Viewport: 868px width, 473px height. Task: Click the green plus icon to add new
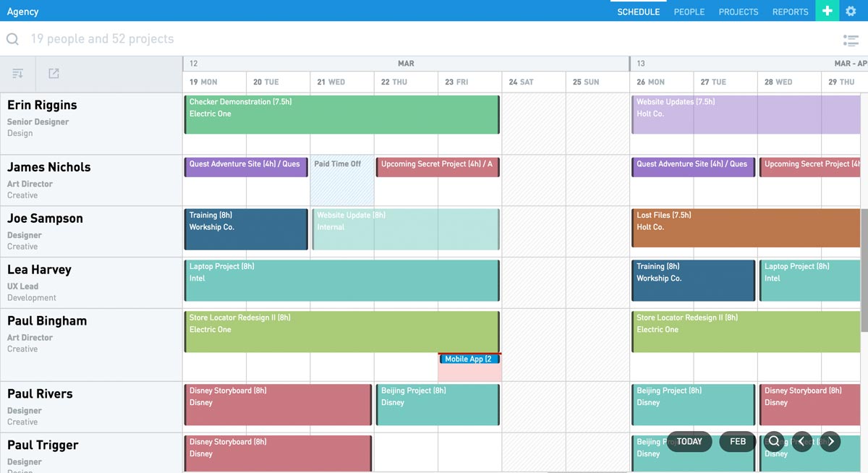click(x=827, y=11)
